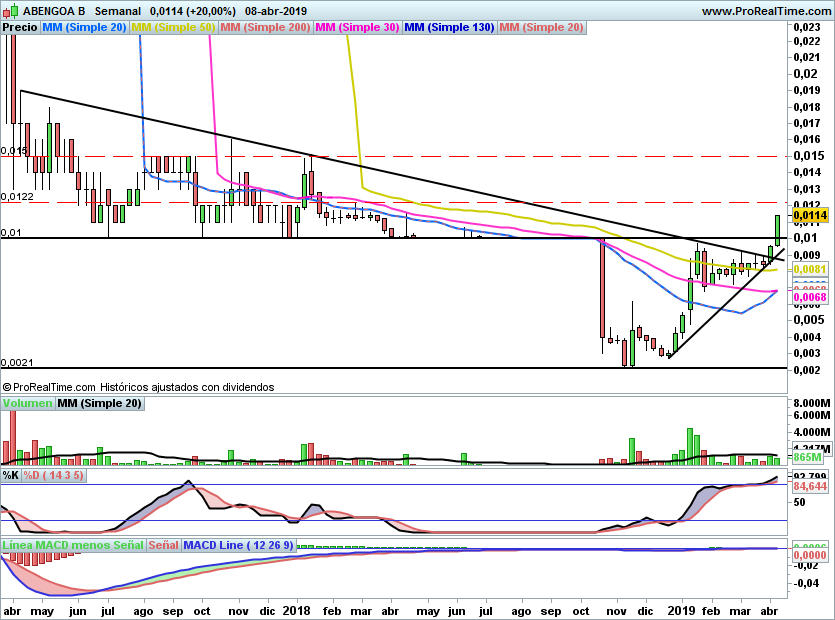Click the 4.000M value on volume axis
This screenshot has width=835, height=620.
click(x=812, y=432)
